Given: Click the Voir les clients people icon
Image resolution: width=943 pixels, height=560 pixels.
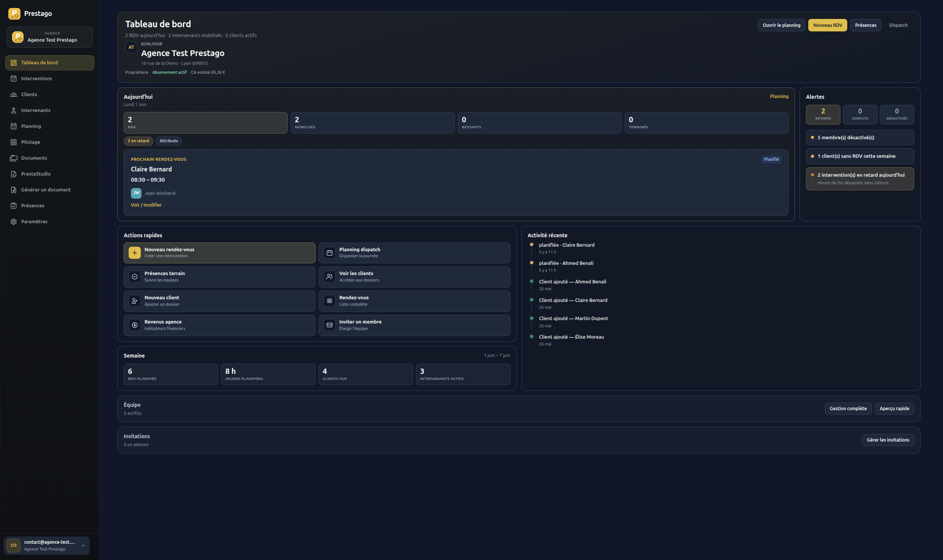Looking at the screenshot, I should click(330, 277).
